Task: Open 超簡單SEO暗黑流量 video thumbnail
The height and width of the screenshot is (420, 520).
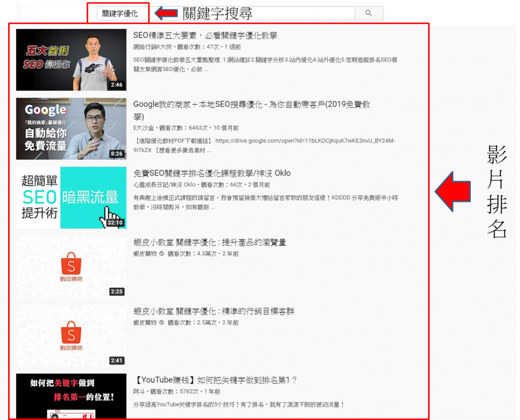Action: pyautogui.click(x=71, y=197)
